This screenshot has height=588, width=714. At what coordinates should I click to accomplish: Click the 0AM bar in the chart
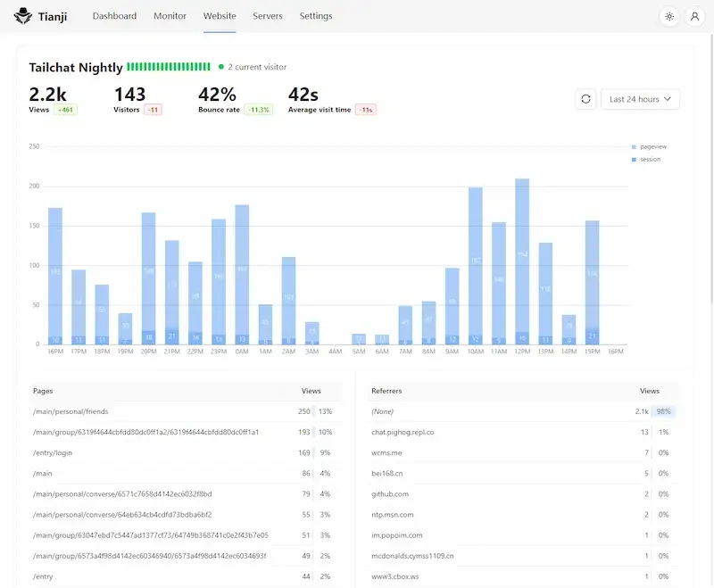[242, 275]
